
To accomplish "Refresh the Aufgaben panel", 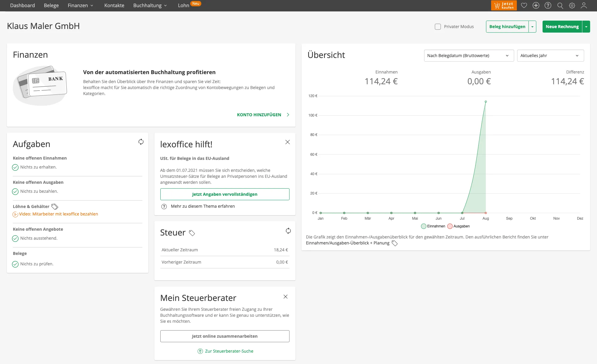I will (x=141, y=142).
